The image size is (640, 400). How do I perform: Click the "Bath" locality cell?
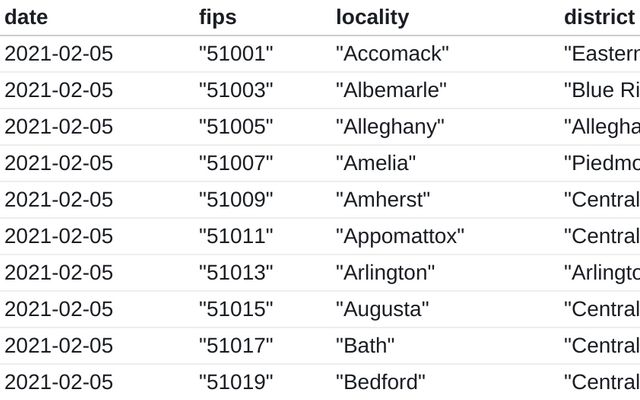click(365, 345)
